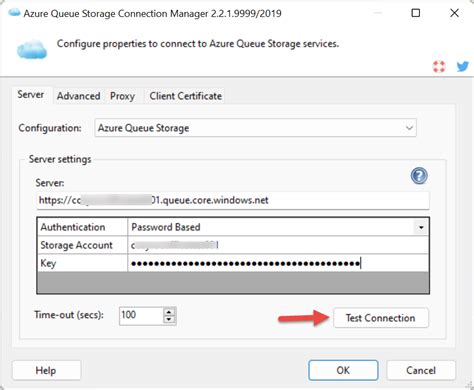474x390 pixels.
Task: Switch to the Server tab
Action: [31, 95]
